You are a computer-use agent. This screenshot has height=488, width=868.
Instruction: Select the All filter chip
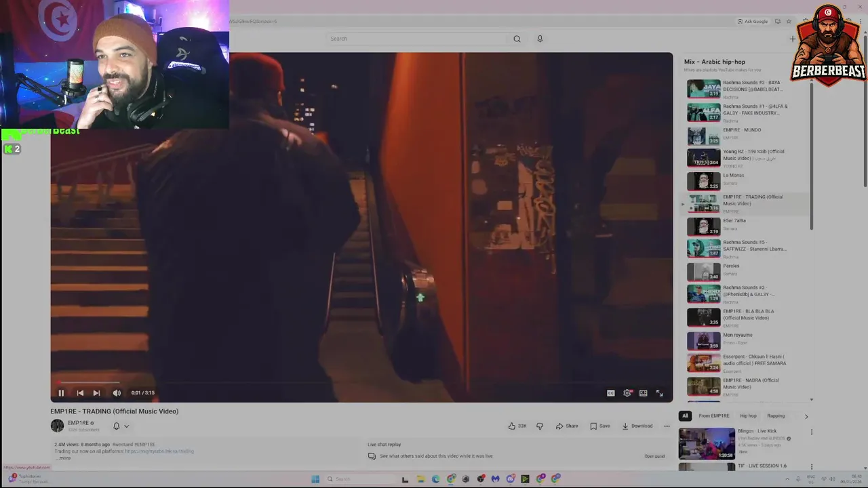(685, 416)
